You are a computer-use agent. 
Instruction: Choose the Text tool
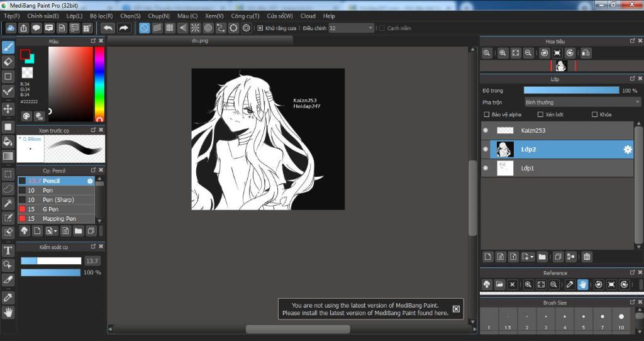pyautogui.click(x=8, y=250)
